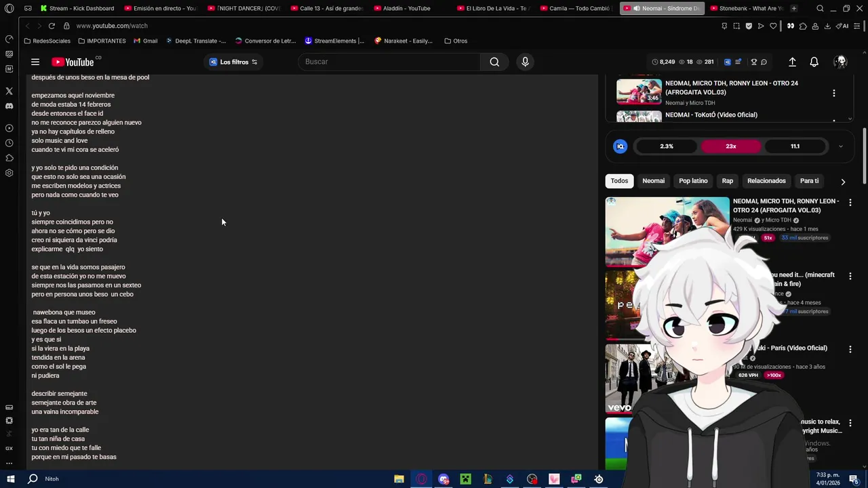
Task: Open options for minecraft recommended video
Action: [850, 276]
